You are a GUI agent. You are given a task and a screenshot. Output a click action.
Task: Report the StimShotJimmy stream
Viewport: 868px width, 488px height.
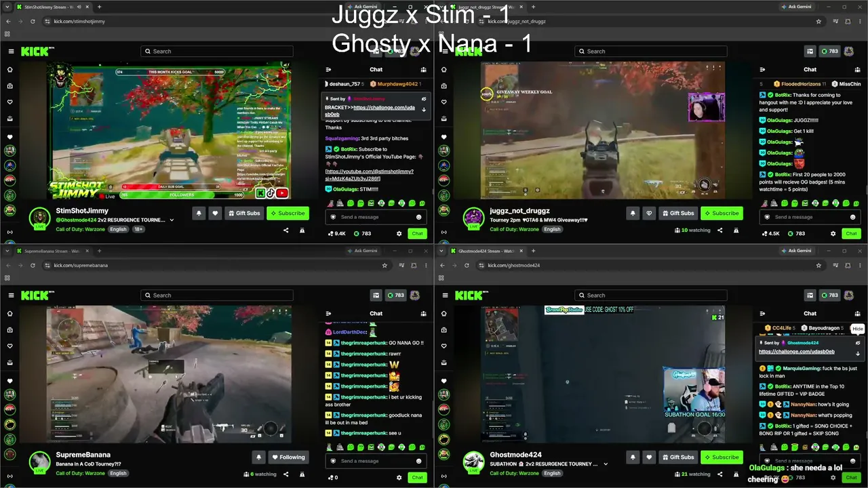(302, 230)
